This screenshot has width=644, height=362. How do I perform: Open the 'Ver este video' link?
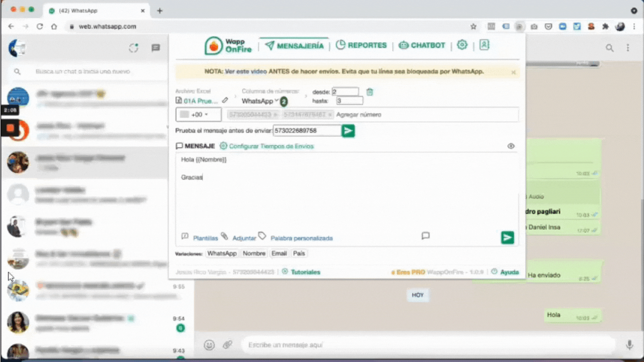pos(246,72)
